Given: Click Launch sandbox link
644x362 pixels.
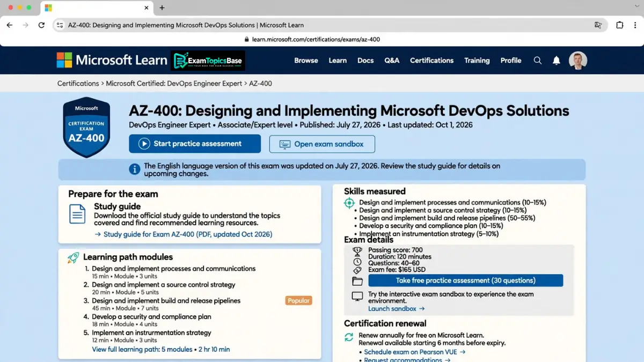Looking at the screenshot, I should (396, 308).
